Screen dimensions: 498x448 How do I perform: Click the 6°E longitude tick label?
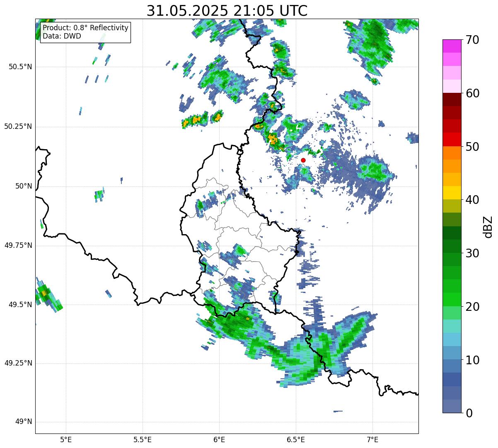(x=219, y=439)
